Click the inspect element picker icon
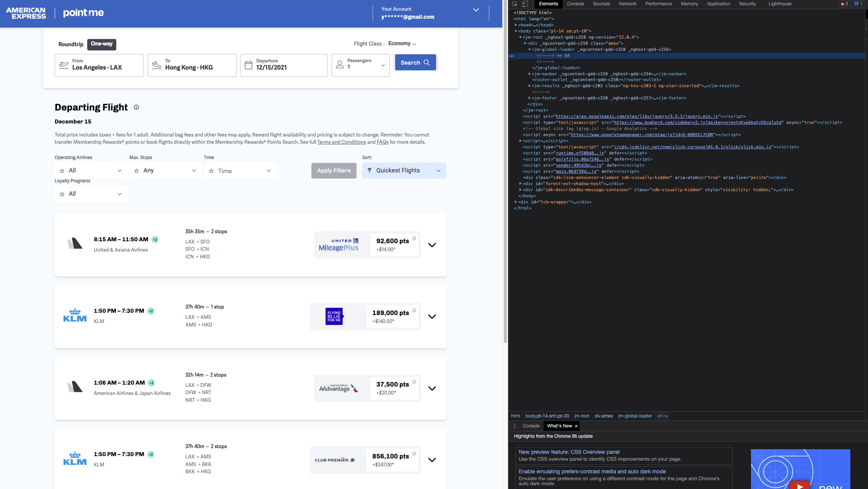Screen dimensions: 868x489 point(515,4)
